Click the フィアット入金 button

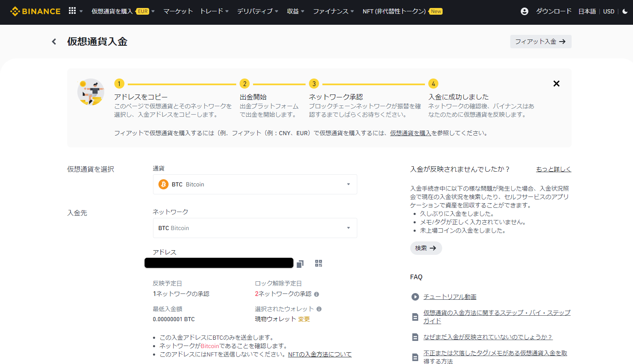[x=541, y=42]
